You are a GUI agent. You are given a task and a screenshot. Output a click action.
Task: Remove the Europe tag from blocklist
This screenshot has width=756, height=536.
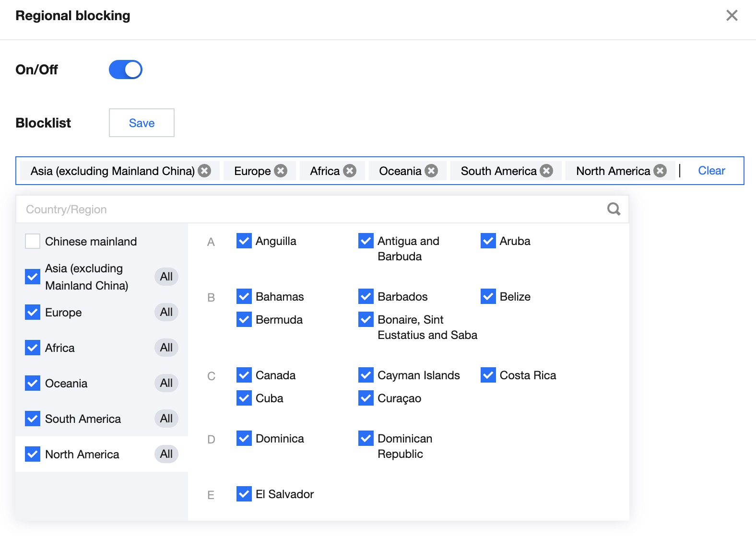281,171
